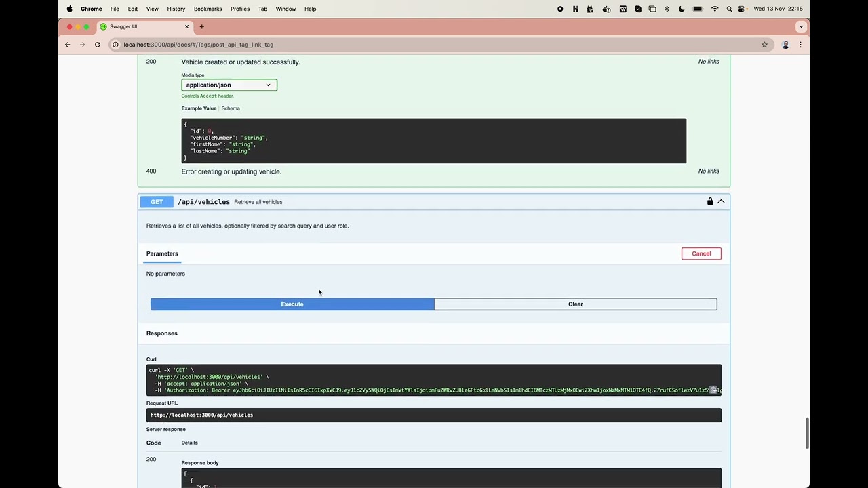Open the Wi-Fi menu icon

715,9
